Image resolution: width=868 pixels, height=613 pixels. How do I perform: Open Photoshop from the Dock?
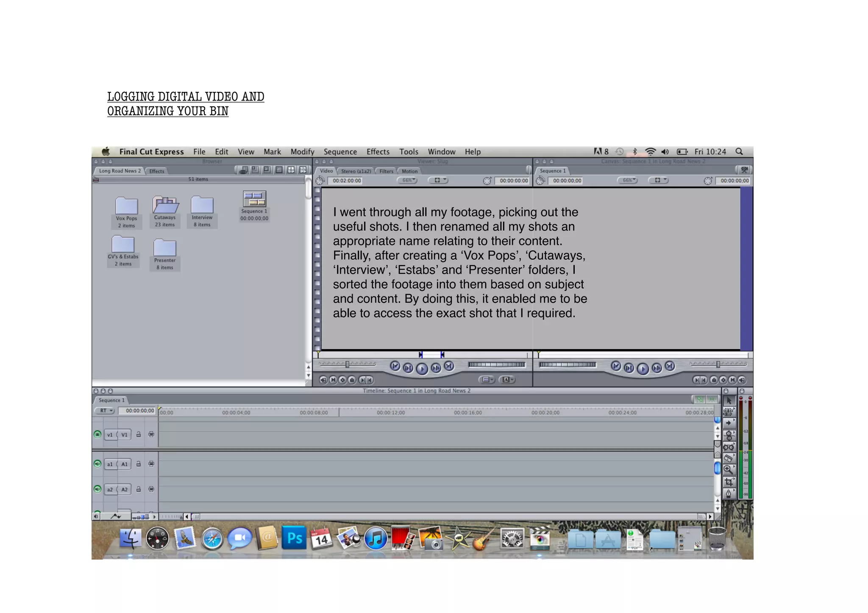295,538
